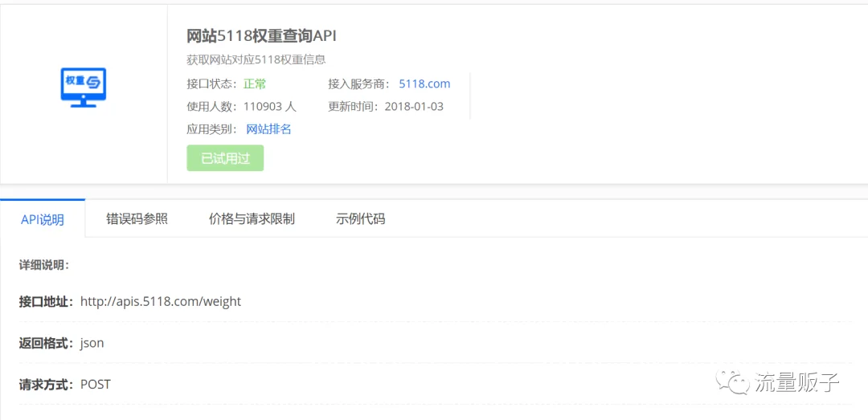Click the usage count 110903 人

pyautogui.click(x=270, y=107)
